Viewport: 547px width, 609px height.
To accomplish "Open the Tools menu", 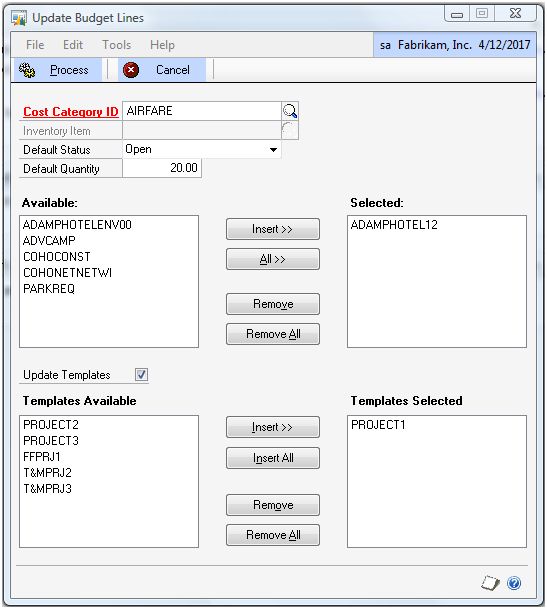I will pos(117,45).
